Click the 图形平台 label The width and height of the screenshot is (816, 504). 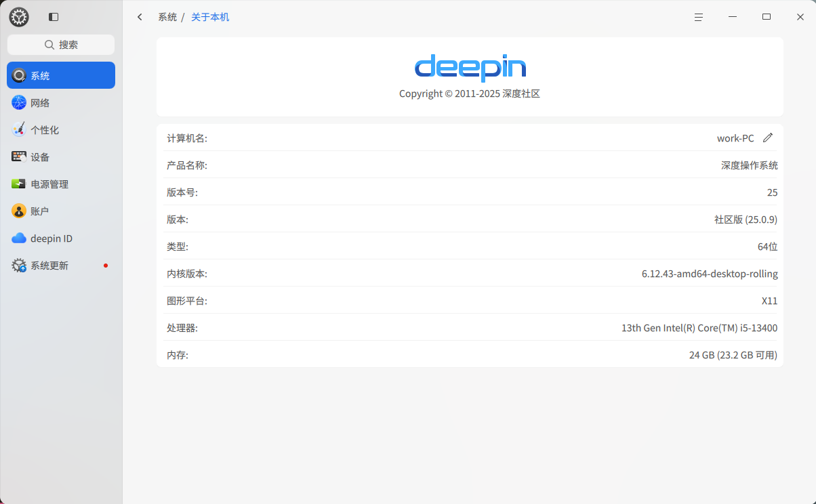187,301
